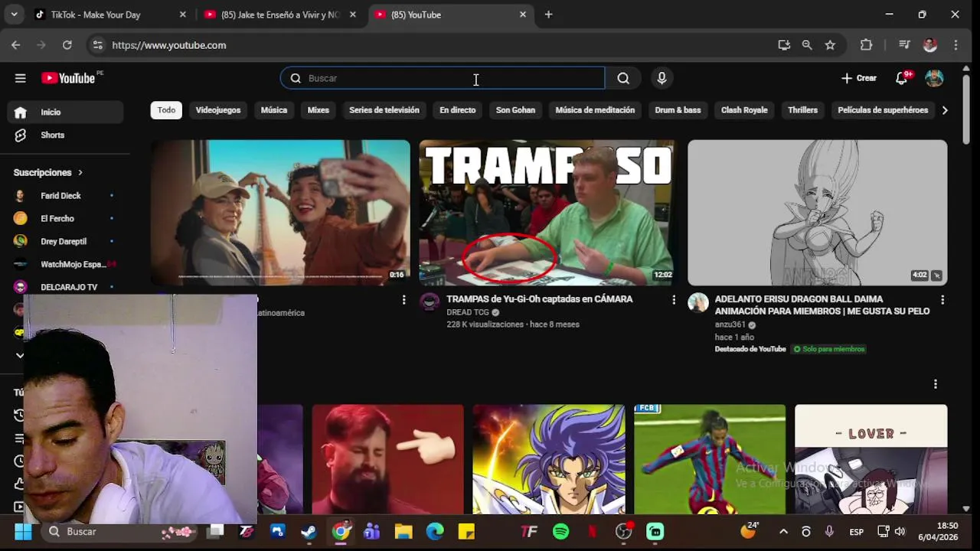Open the account avatar menu
The image size is (980, 551).
click(934, 78)
